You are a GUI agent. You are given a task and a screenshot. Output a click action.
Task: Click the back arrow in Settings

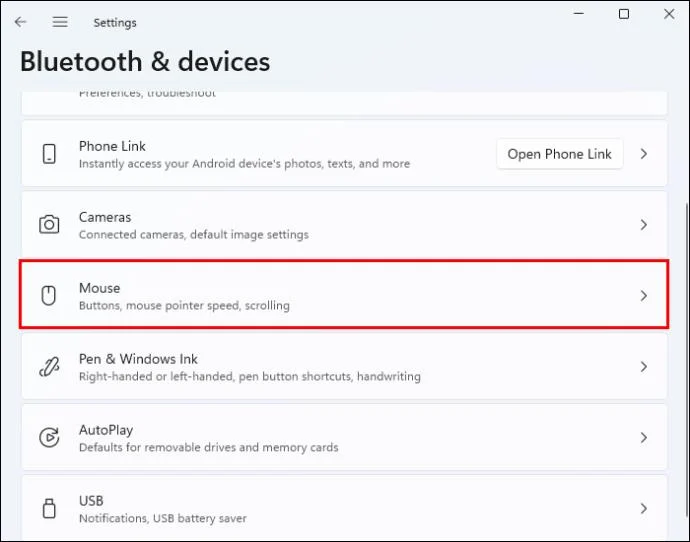[x=20, y=22]
